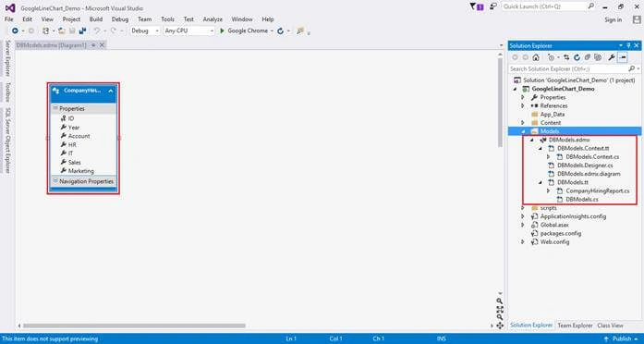Expand the CompanyHiringReport.cs node arrow
The width and height of the screenshot is (644, 344).
pos(548,190)
